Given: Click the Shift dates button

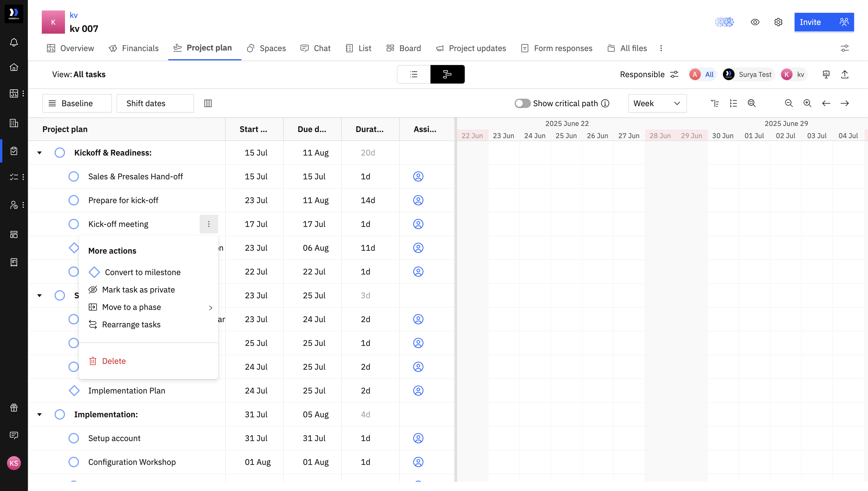Looking at the screenshot, I should click(x=155, y=103).
